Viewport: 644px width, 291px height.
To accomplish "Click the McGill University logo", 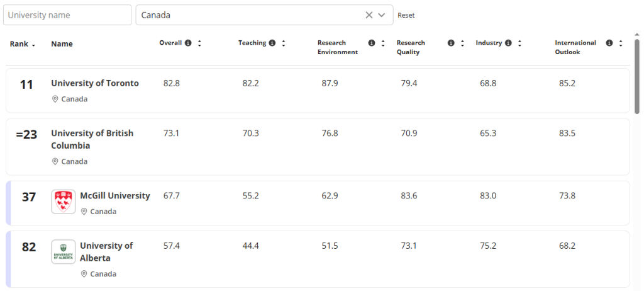I will 64,202.
